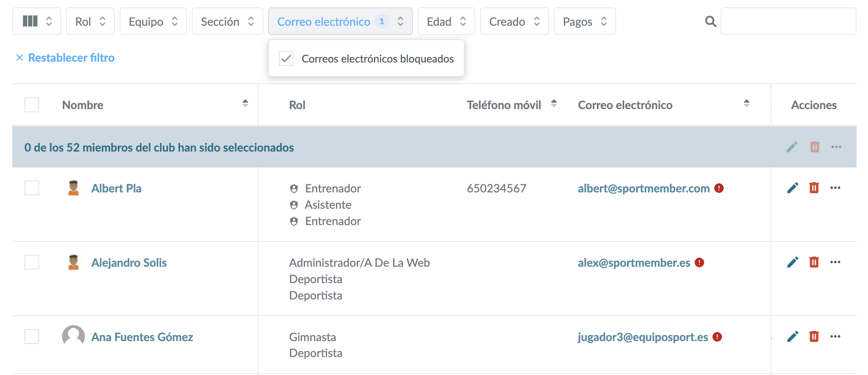Screen dimensions: 868x375
Task: Click Restablecer filtro link
Action: (71, 58)
